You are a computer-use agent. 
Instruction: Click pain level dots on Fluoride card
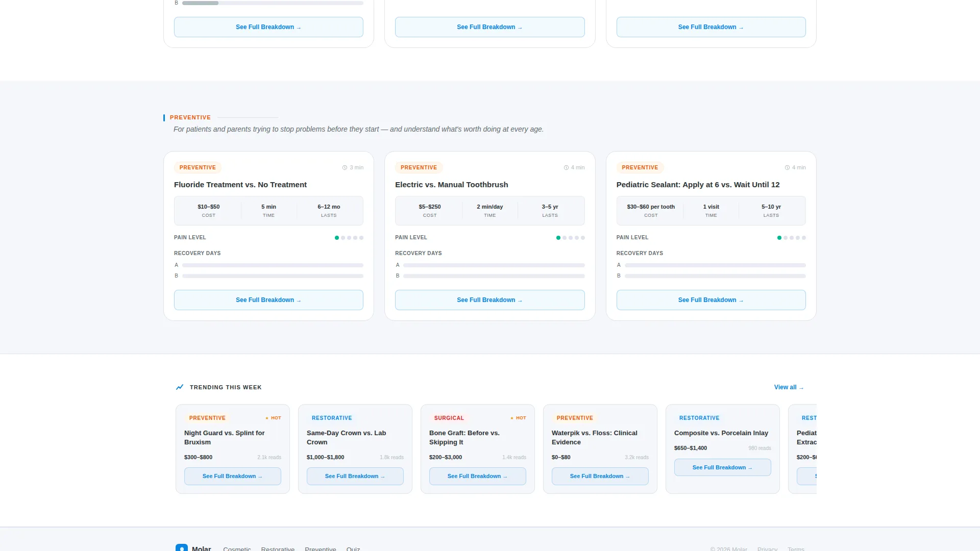point(349,238)
